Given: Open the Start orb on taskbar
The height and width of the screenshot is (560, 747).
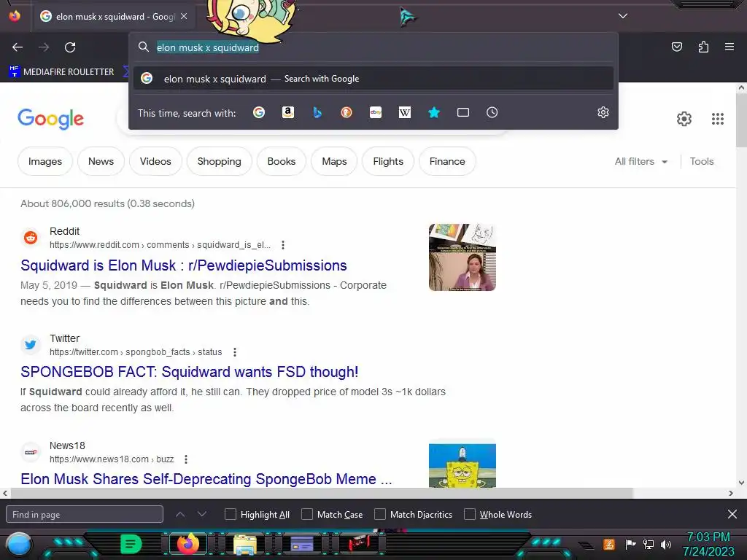Looking at the screenshot, I should tap(18, 544).
